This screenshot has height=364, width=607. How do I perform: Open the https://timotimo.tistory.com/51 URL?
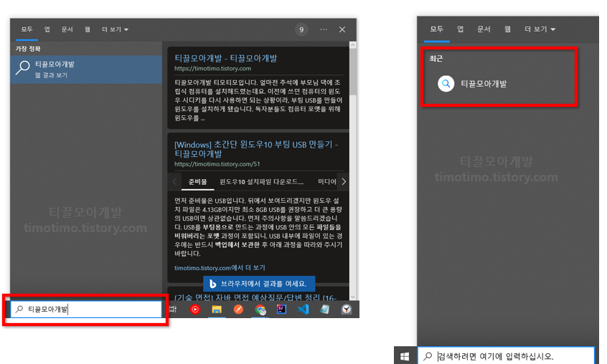tap(217, 164)
